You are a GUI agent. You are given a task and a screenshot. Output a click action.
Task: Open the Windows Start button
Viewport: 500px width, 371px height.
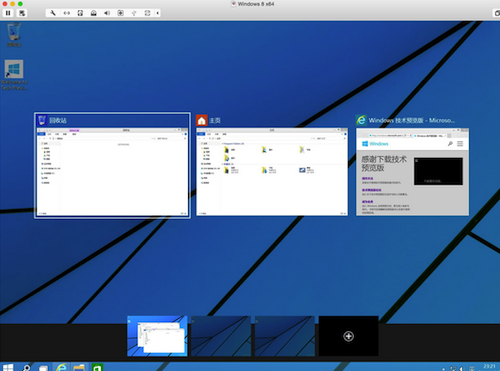[x=8, y=367]
